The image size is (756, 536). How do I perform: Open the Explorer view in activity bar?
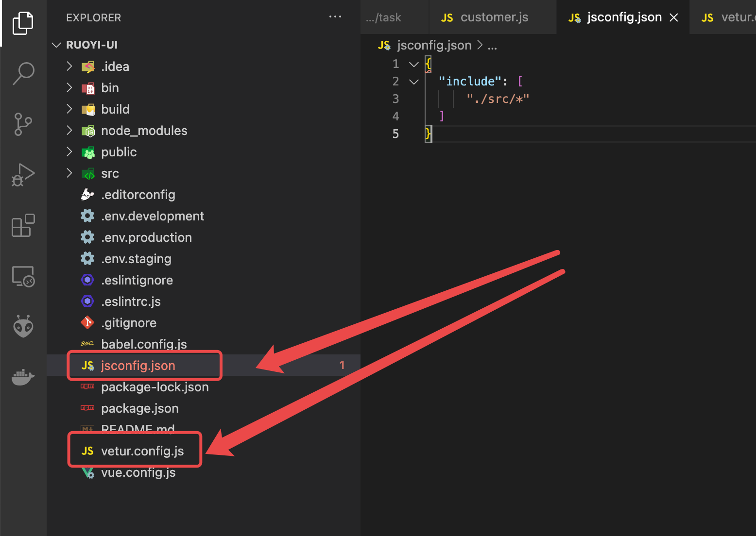click(23, 23)
